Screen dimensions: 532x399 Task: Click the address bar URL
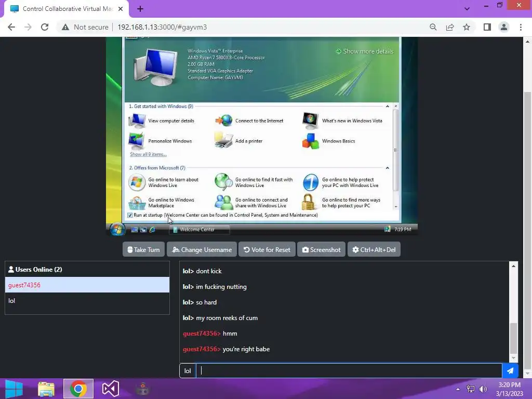pyautogui.click(x=162, y=27)
